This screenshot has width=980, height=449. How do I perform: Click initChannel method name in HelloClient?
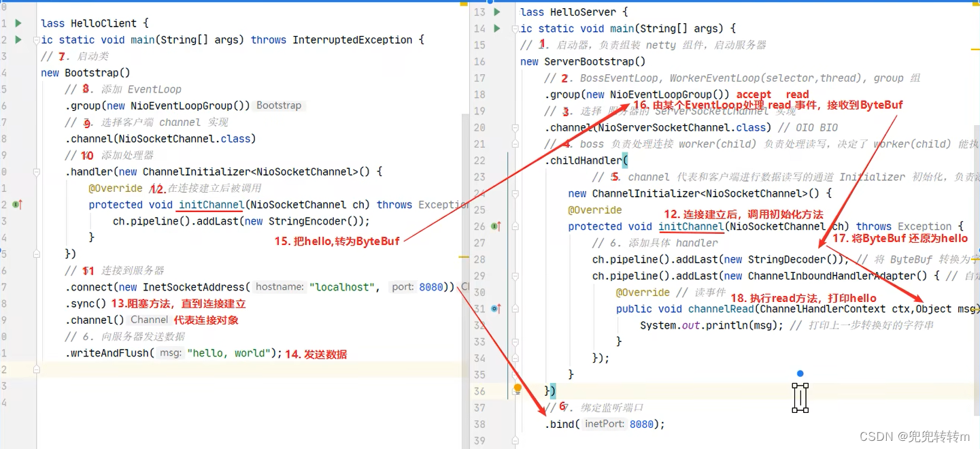pyautogui.click(x=211, y=205)
